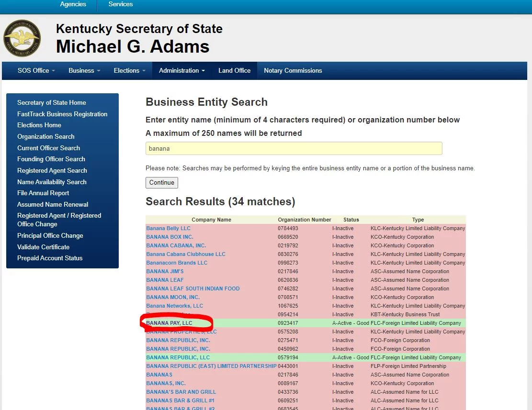Image resolution: width=532 pixels, height=410 pixels.
Task: Click the Agencies link in top bar
Action: tap(73, 4)
